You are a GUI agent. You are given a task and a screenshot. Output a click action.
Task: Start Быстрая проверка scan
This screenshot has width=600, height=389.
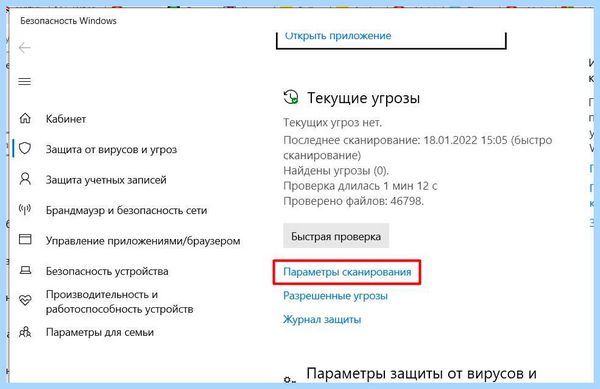(336, 236)
